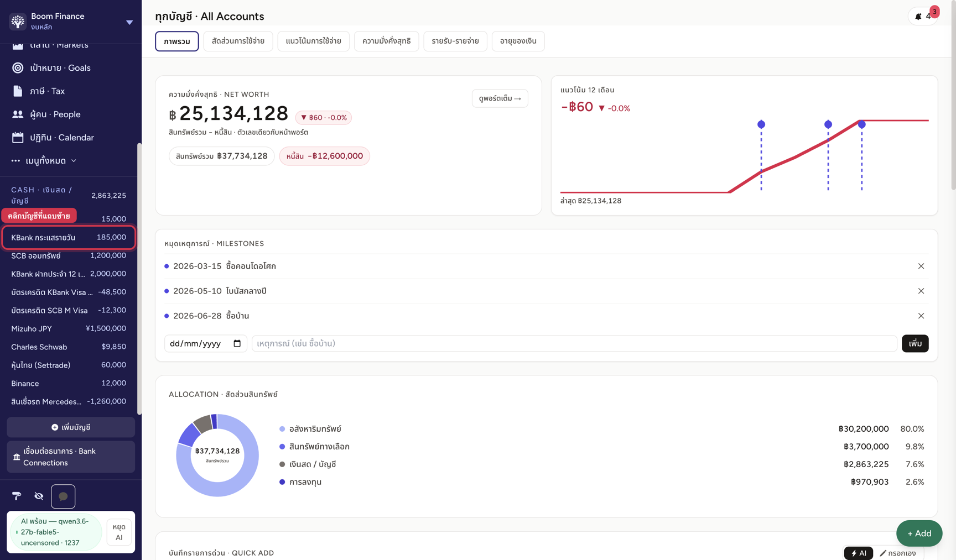The image size is (956, 560).
Task: Click second milestone marker on trend chart
Action: (828, 124)
